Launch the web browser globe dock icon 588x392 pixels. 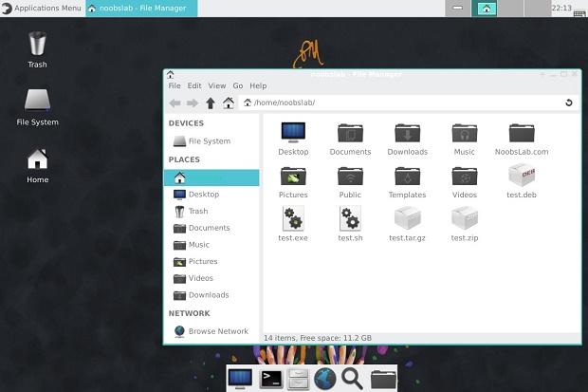pos(324,379)
